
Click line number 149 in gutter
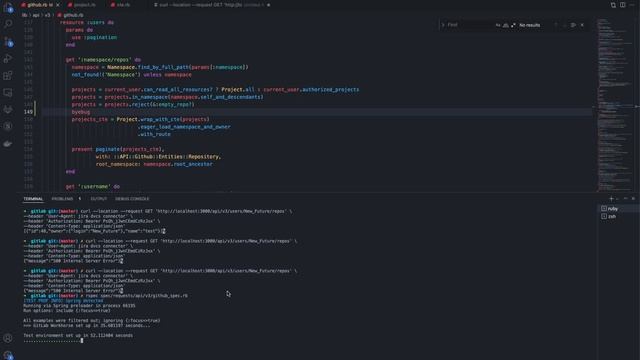pyautogui.click(x=28, y=112)
